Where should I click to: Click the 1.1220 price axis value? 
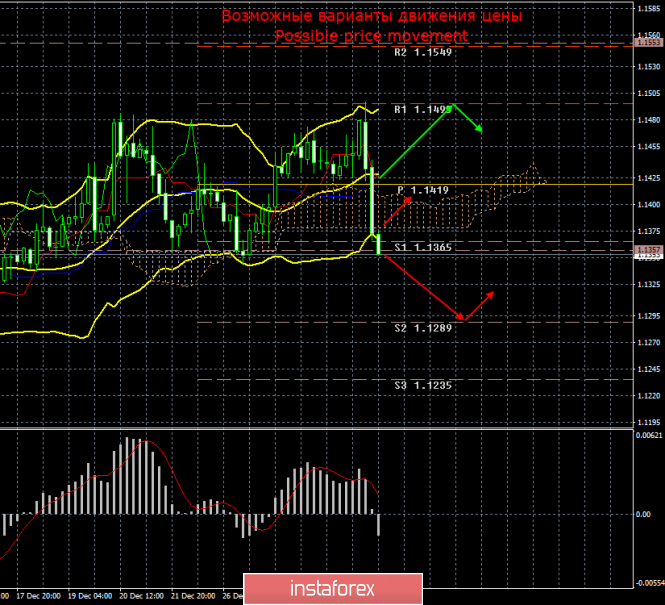coord(649,396)
